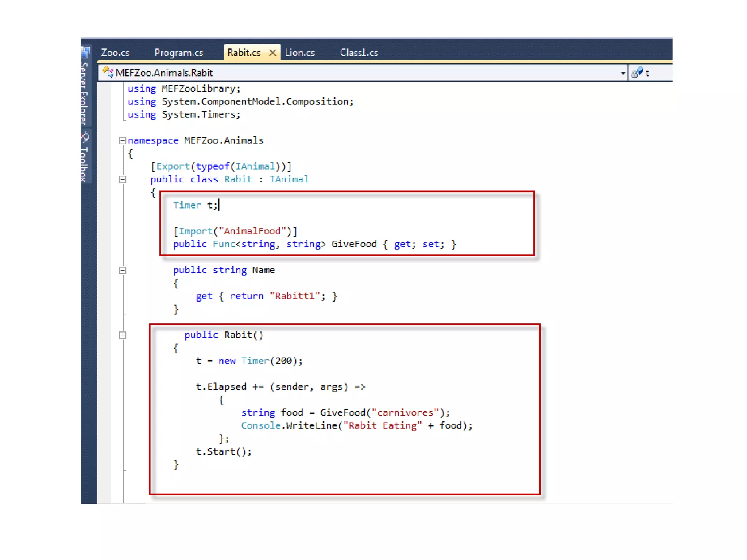The image size is (747, 560).
Task: Click the class icon beside MEFZoo.Animals.Rabit
Action: click(x=108, y=72)
